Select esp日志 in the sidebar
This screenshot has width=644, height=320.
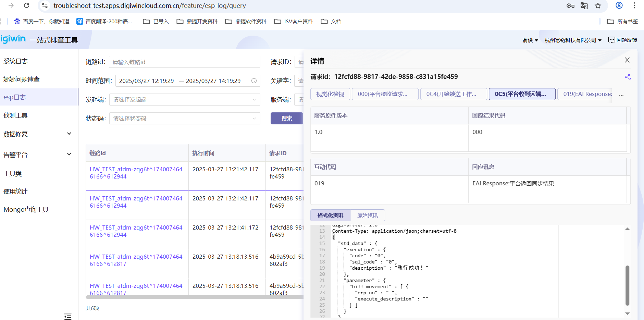[39, 97]
